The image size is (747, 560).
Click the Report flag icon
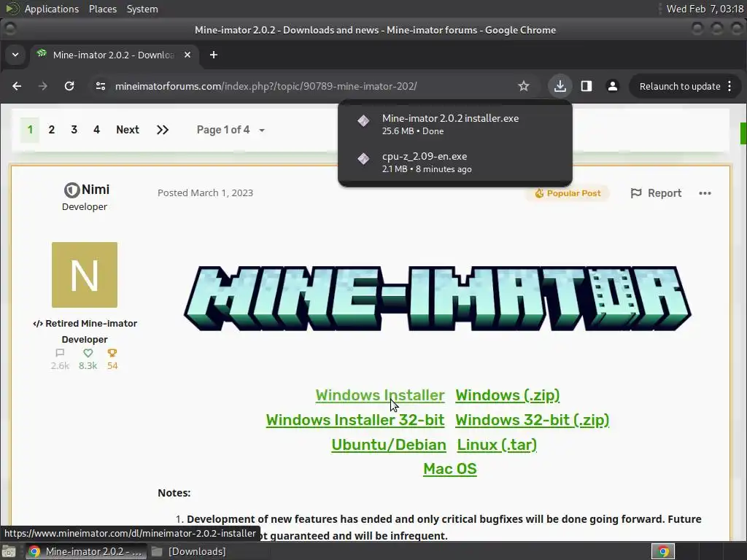(x=636, y=192)
